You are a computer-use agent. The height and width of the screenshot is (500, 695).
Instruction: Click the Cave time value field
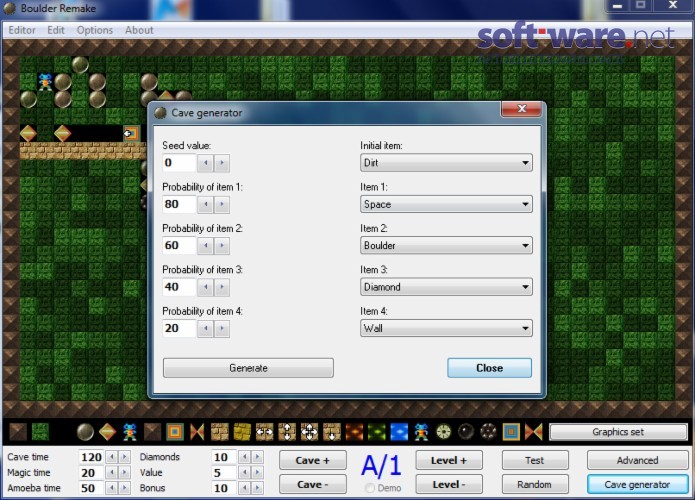click(91, 457)
